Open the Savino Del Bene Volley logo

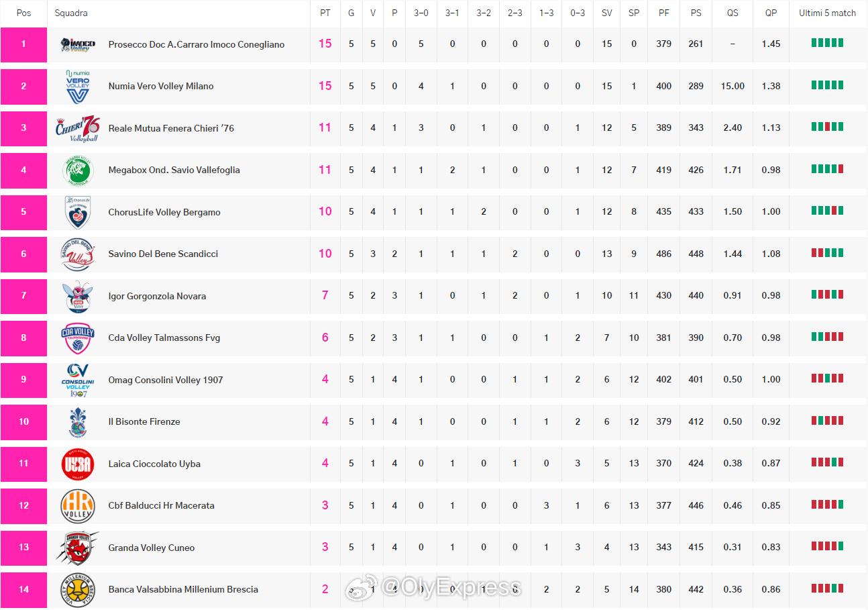point(78,254)
